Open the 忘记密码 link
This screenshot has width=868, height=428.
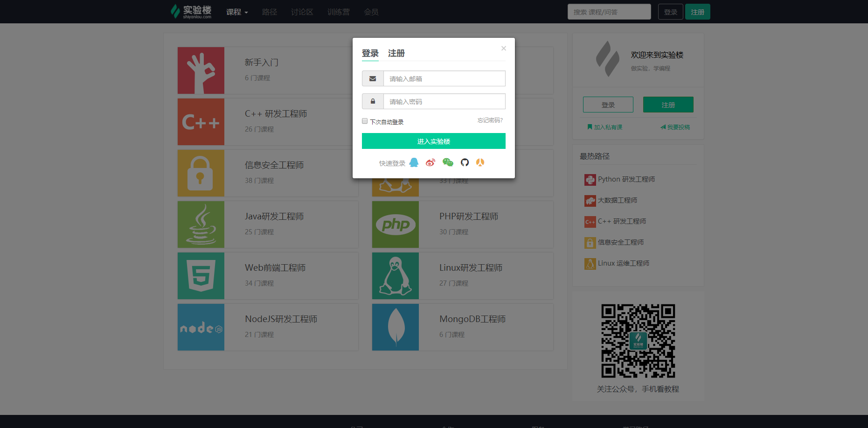coord(489,120)
